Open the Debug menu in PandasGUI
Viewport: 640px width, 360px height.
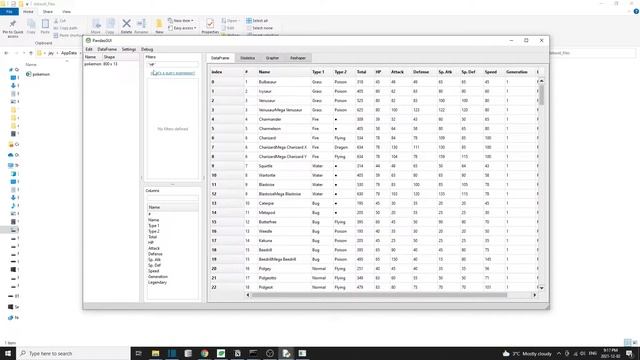point(147,49)
